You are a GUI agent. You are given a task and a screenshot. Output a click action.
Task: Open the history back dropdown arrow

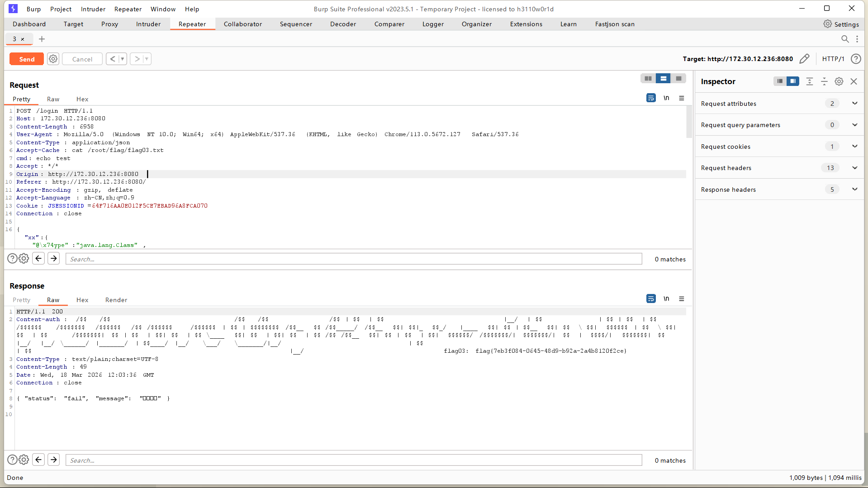click(122, 59)
